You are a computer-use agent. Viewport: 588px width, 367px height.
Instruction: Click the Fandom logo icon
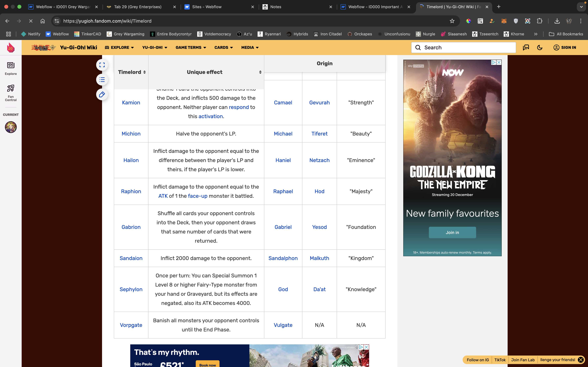(x=11, y=48)
